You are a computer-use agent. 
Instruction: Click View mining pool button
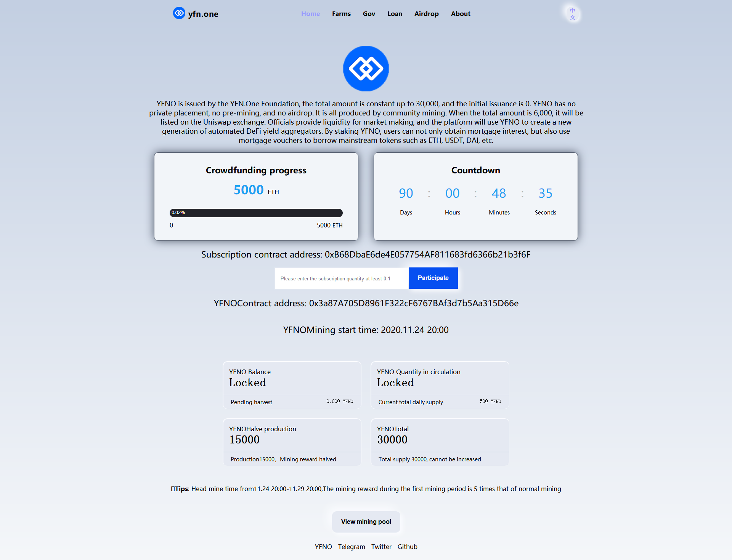click(x=366, y=521)
